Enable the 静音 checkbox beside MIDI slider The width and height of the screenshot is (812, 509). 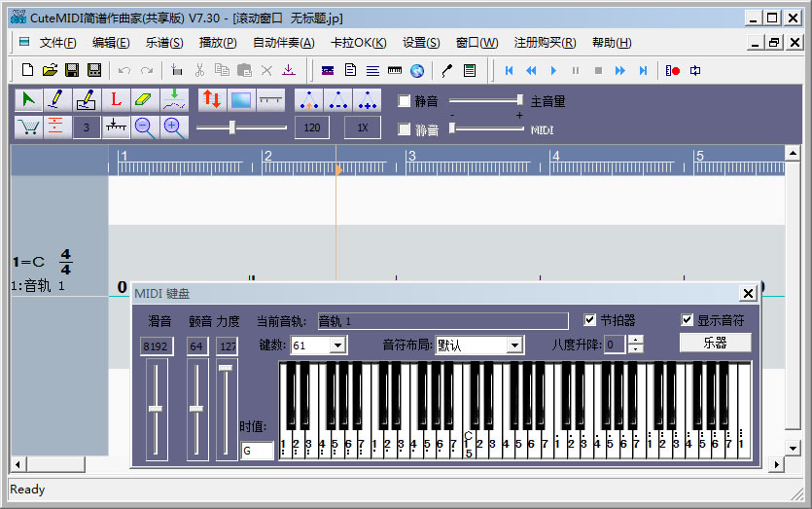tap(404, 129)
